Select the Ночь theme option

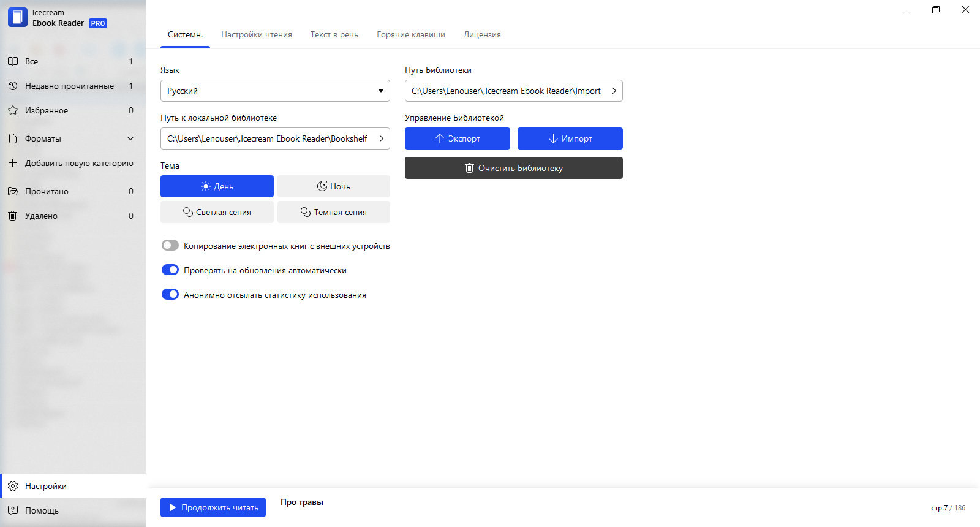[x=334, y=186]
